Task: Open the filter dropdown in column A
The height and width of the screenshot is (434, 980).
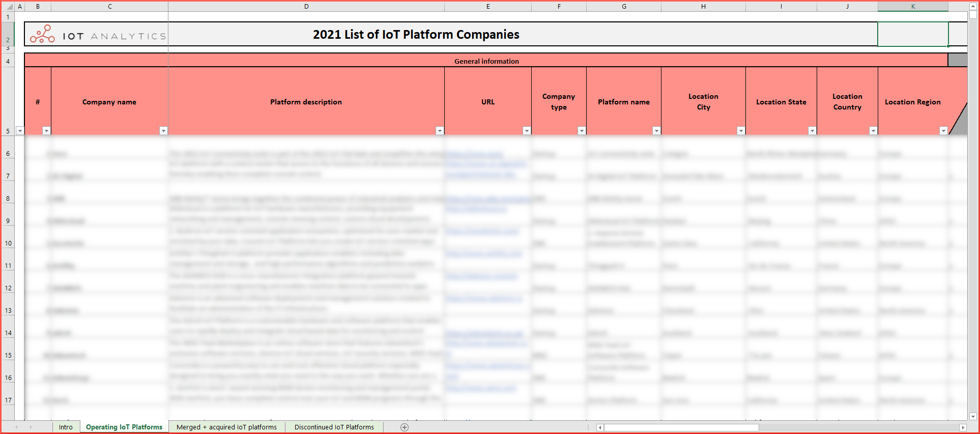Action: 20,131
